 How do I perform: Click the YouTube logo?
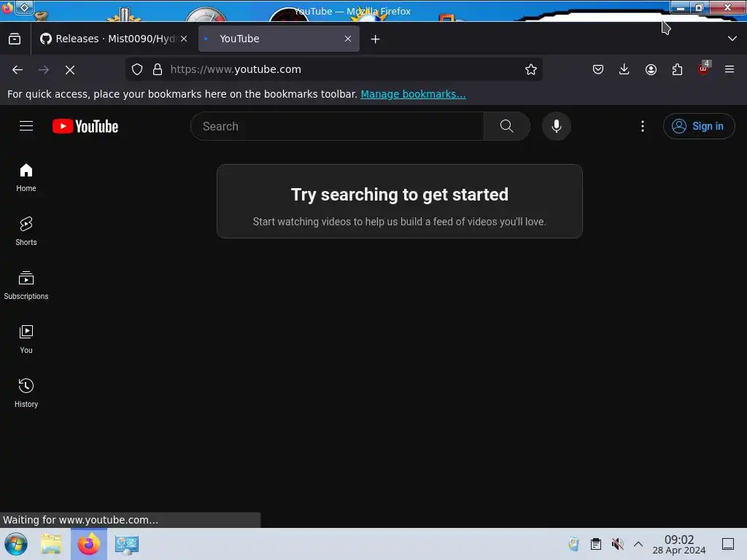pyautogui.click(x=85, y=126)
